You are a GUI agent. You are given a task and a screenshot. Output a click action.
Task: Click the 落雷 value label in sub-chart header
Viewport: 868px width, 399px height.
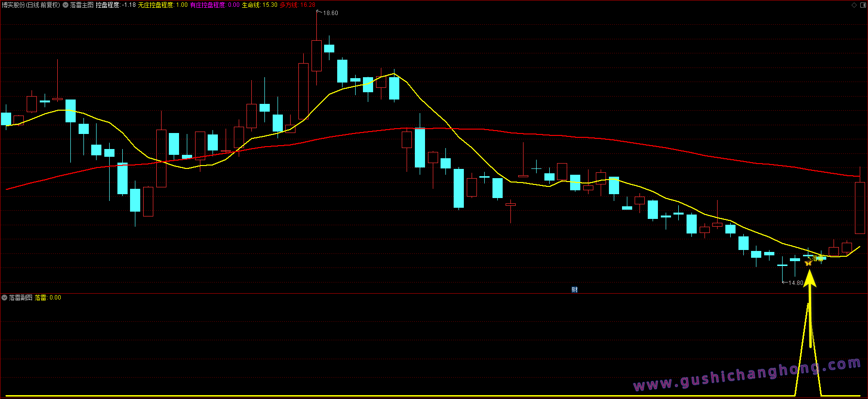[48, 298]
